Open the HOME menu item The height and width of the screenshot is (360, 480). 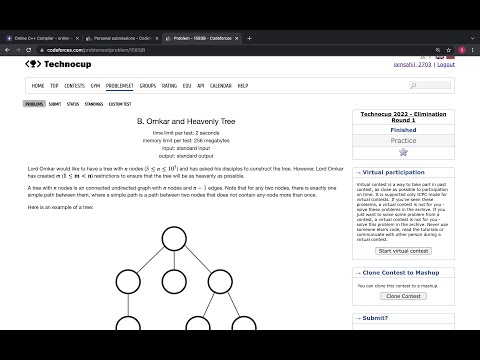38,86
